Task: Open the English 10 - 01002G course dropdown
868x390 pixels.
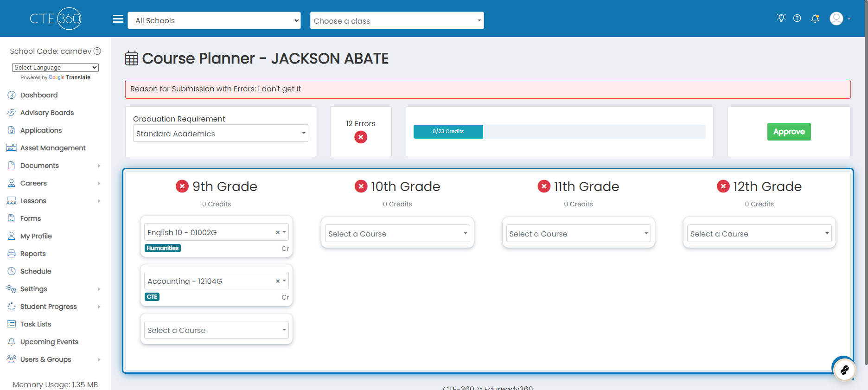Action: click(217, 232)
